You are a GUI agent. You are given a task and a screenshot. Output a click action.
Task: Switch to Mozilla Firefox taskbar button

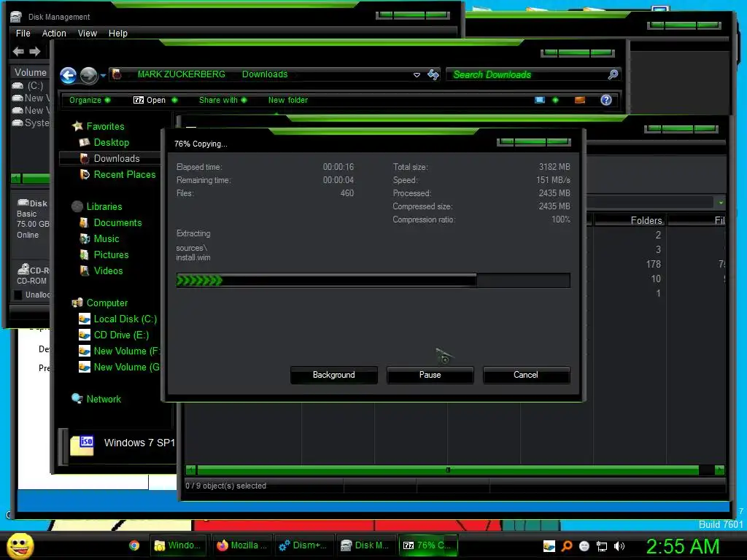(241, 545)
